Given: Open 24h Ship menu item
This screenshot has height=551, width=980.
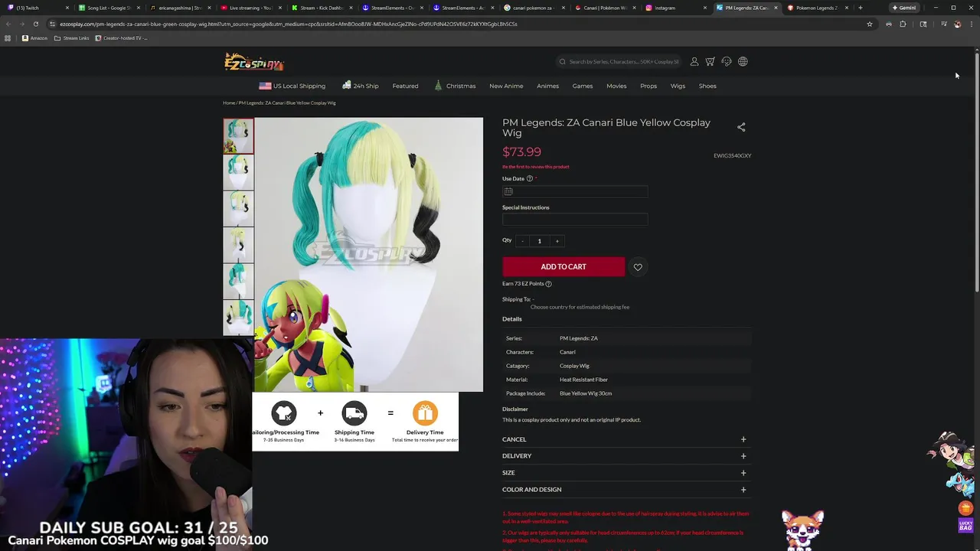Looking at the screenshot, I should click(x=360, y=86).
